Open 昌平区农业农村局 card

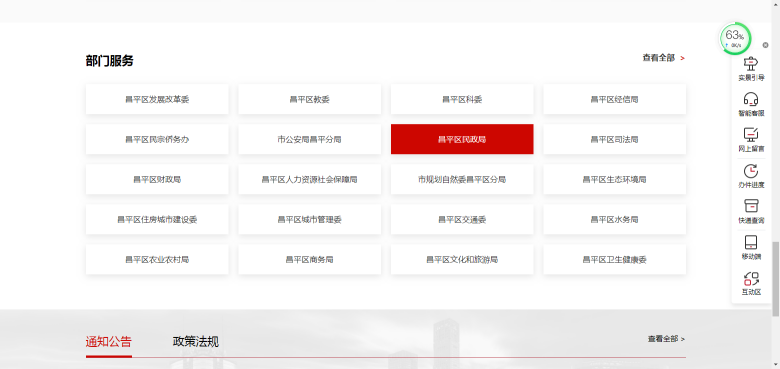(157, 259)
